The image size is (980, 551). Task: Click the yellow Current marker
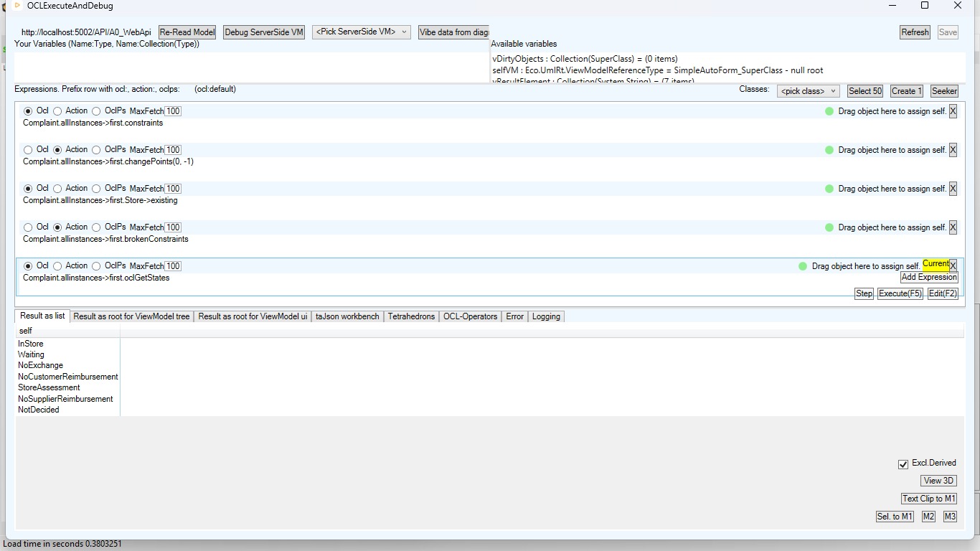[936, 264]
